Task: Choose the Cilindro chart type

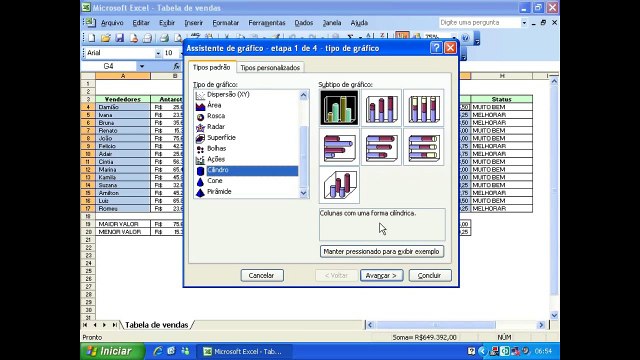Action: pyautogui.click(x=246, y=170)
